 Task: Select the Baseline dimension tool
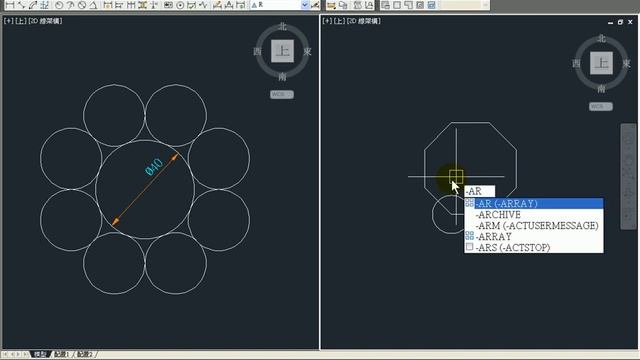[x=119, y=5]
